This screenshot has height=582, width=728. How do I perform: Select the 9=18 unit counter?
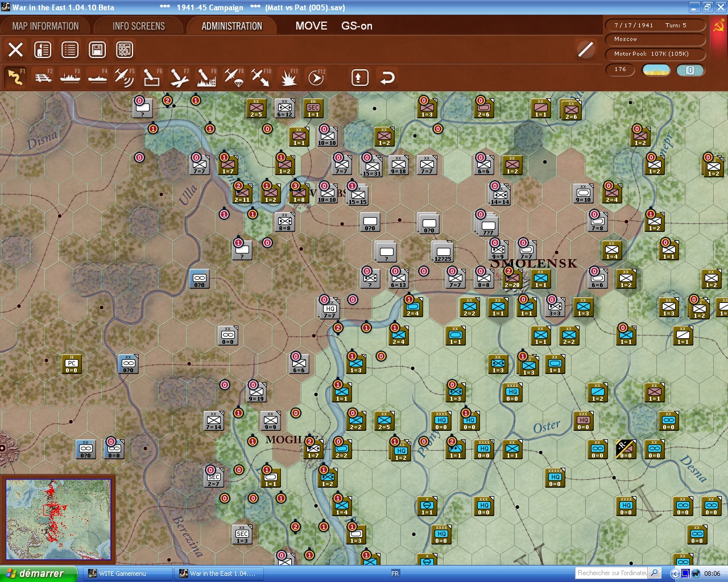point(399,165)
